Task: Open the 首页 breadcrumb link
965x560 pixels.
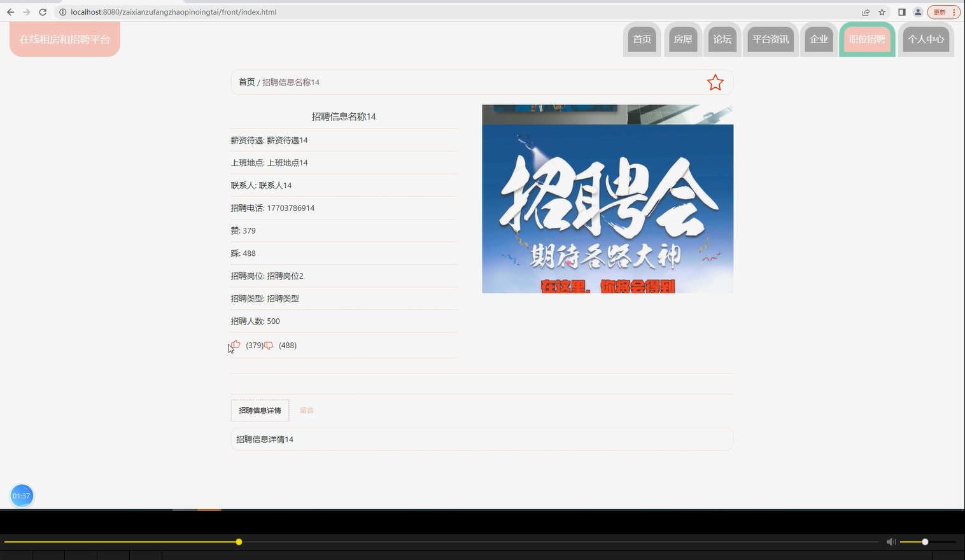Action: point(246,81)
